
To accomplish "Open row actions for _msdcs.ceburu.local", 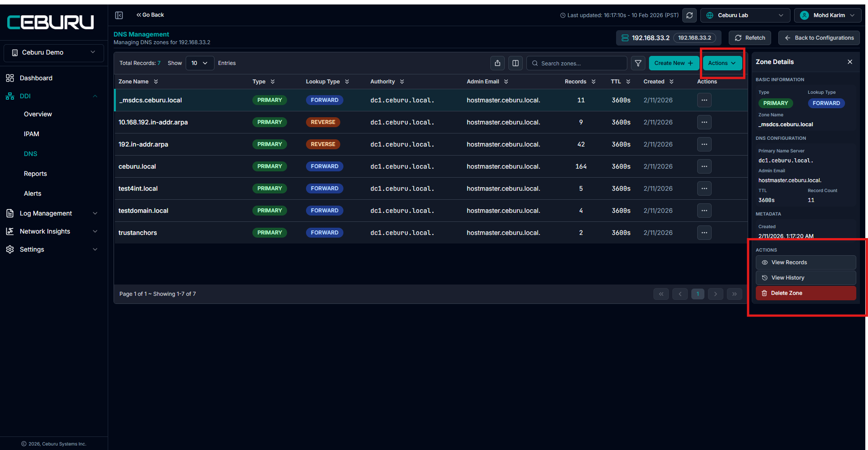I will 704,100.
